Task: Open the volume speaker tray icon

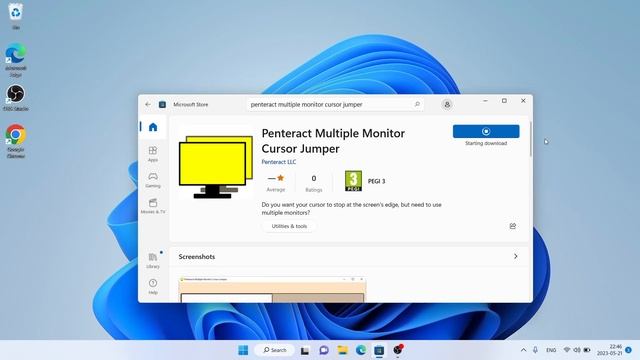Action: click(577, 350)
